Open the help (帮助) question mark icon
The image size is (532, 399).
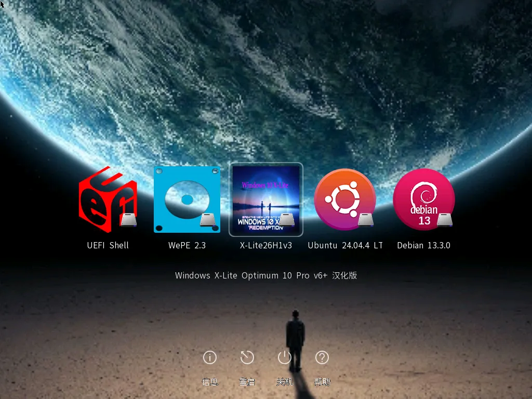click(322, 357)
